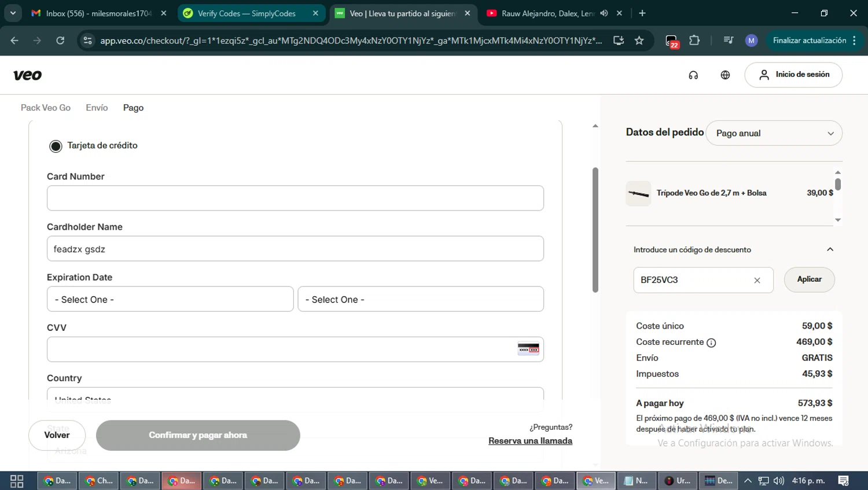Select the Pago step

click(133, 108)
